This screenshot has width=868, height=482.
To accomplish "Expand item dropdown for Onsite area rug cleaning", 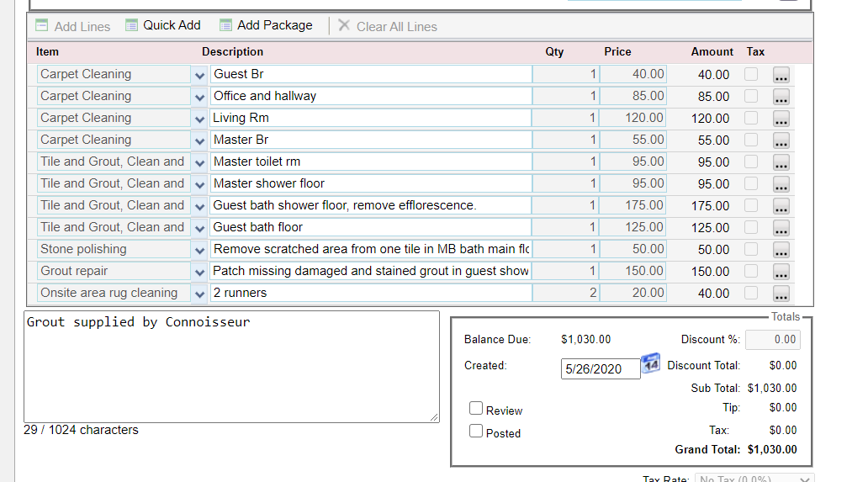I will (x=199, y=294).
